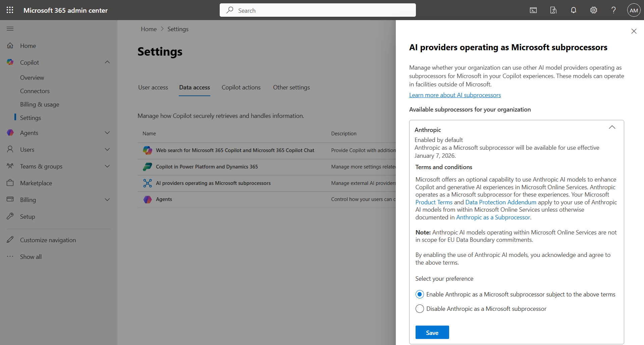The height and width of the screenshot is (345, 644).
Task: Open Learn more about AI subprocessors link
Action: [x=455, y=95]
